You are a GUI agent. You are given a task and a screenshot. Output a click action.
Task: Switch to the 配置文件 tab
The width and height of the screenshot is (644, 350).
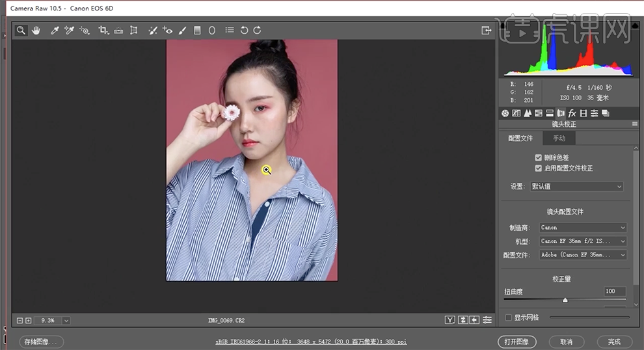(520, 139)
